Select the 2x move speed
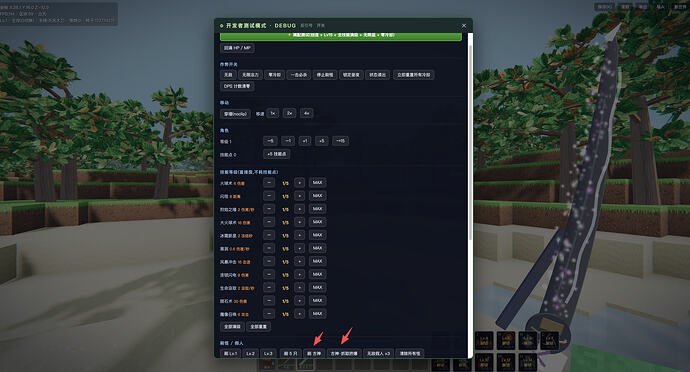This screenshot has height=372, width=690. click(290, 114)
